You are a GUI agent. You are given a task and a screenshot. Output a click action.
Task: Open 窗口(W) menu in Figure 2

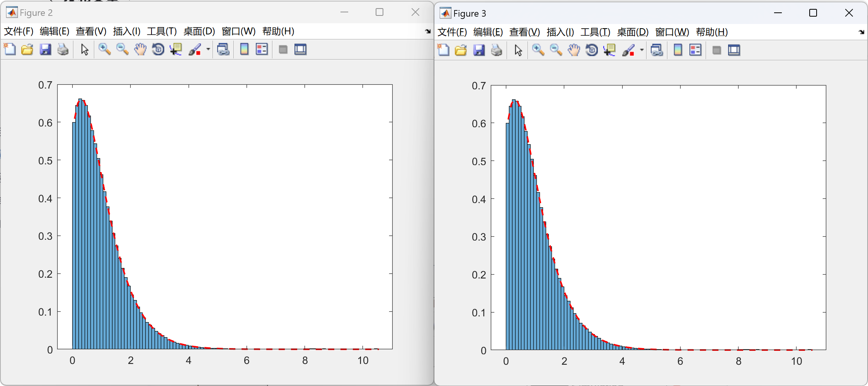click(x=238, y=31)
